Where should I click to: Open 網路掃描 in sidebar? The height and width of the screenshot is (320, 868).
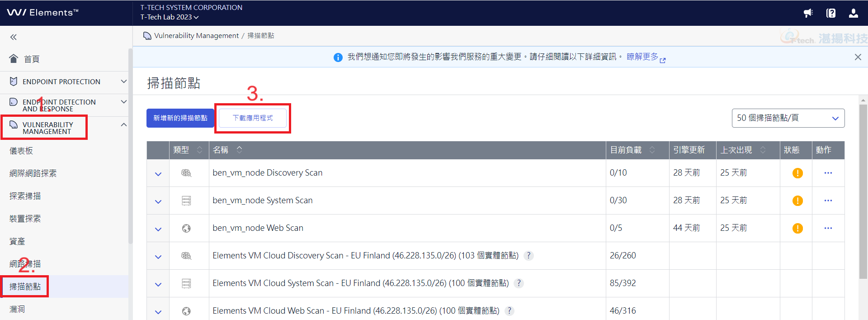pyautogui.click(x=25, y=264)
